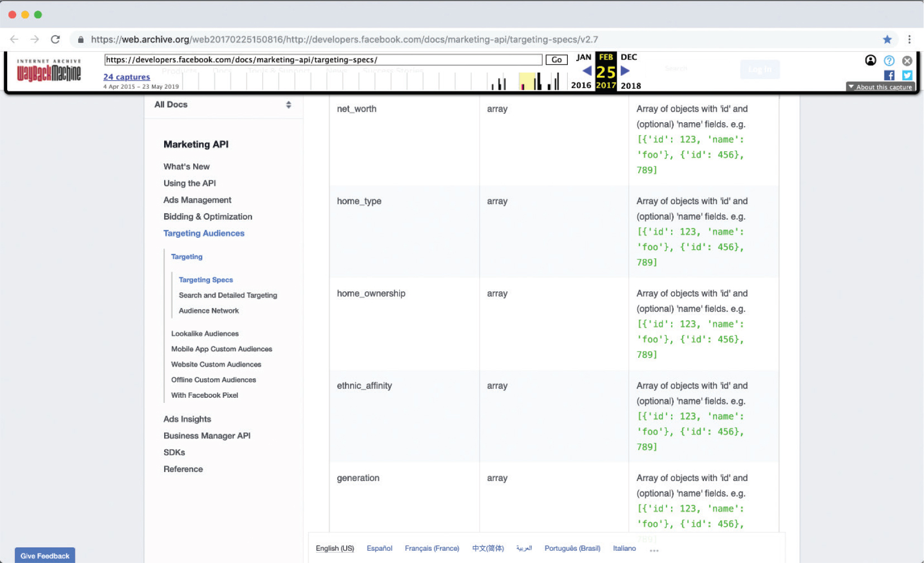This screenshot has width=924, height=563.
Task: Switch language to Français (France)
Action: pyautogui.click(x=432, y=548)
